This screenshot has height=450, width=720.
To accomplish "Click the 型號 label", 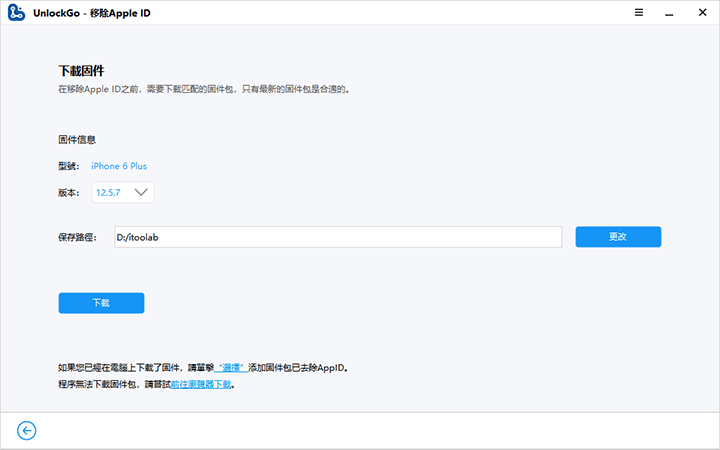I will pyautogui.click(x=70, y=166).
